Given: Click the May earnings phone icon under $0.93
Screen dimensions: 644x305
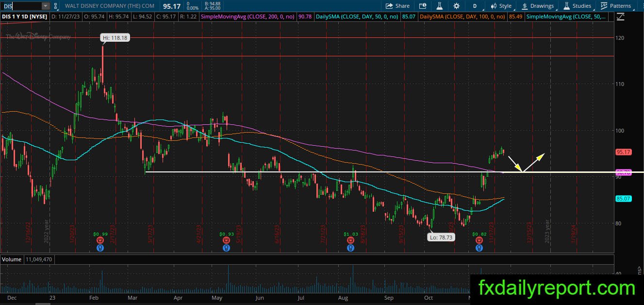Looking at the screenshot, I should click(x=226, y=240).
